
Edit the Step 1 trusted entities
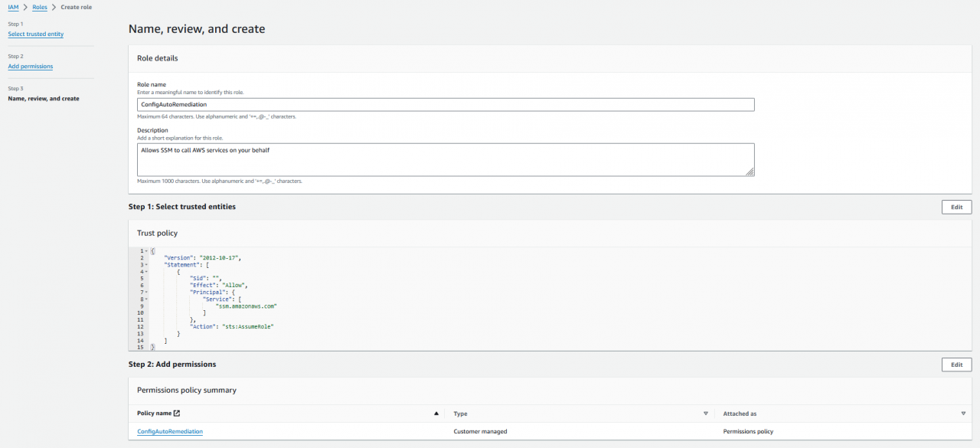956,207
